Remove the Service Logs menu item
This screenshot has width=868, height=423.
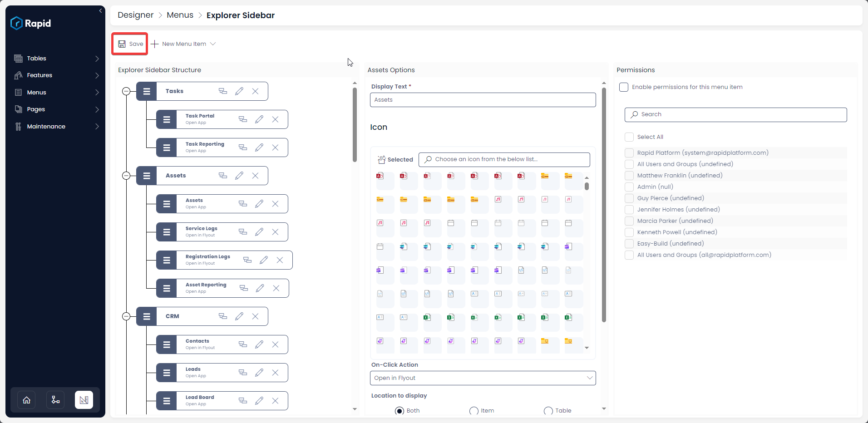(x=275, y=232)
